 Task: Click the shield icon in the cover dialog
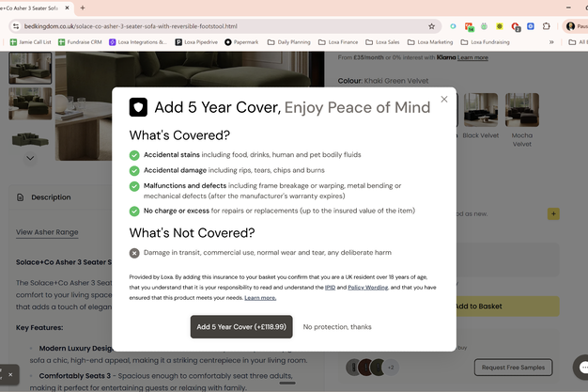[x=138, y=107]
